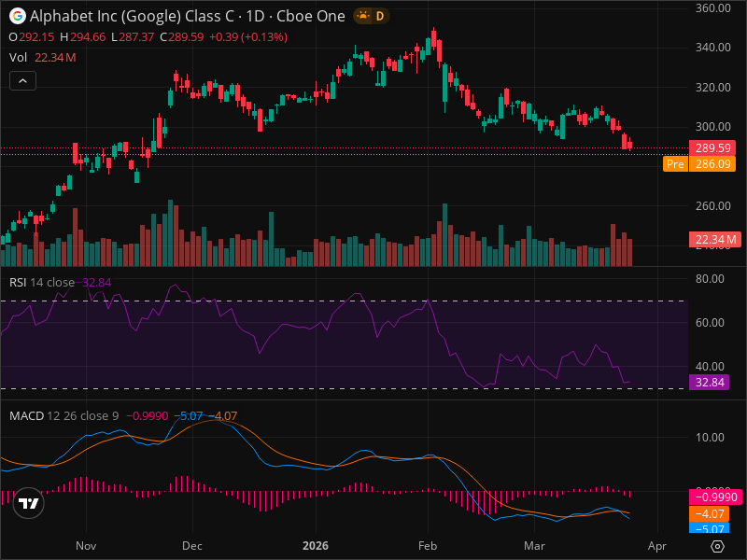Click the Mar time axis label
The image size is (747, 560).
pos(534,546)
